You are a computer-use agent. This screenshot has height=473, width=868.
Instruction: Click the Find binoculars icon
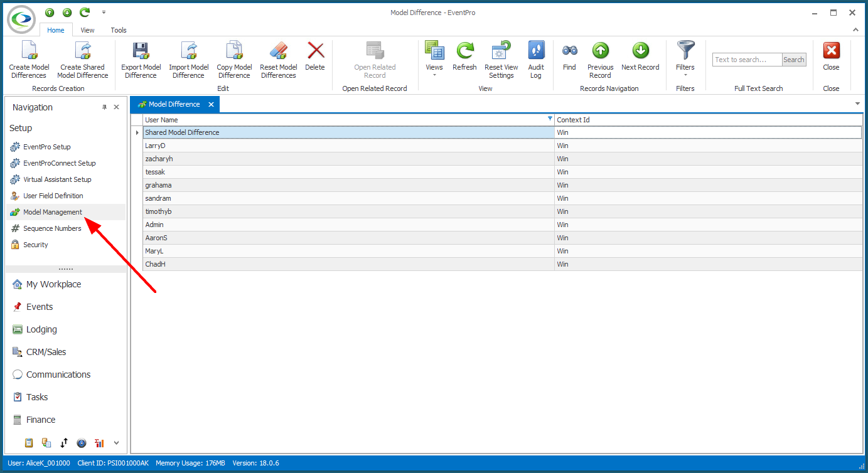coord(569,51)
